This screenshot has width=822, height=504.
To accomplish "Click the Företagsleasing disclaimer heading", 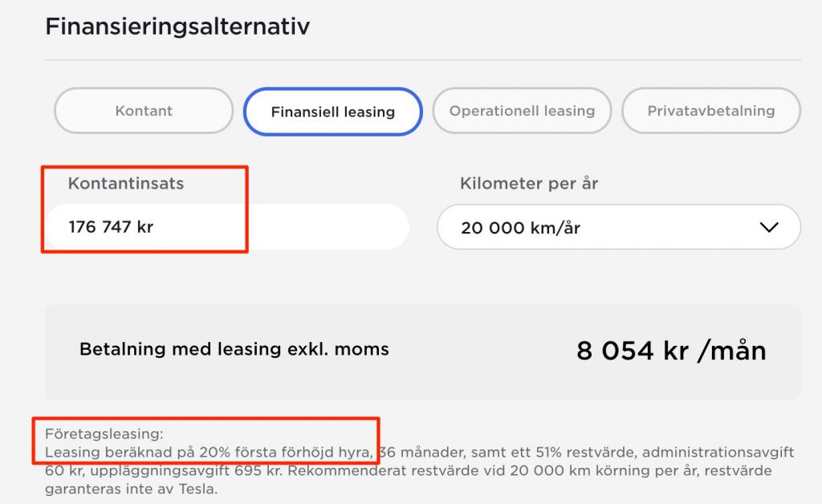I will point(104,435).
